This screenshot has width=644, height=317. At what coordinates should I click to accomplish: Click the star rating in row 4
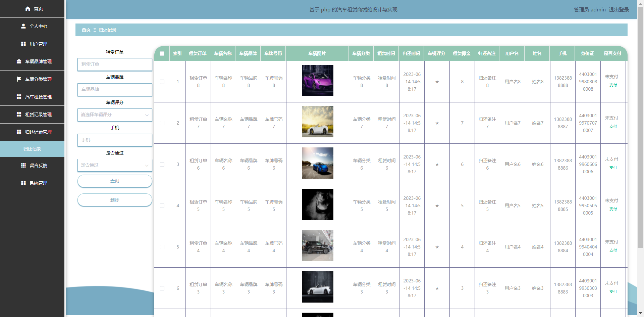pyautogui.click(x=437, y=206)
